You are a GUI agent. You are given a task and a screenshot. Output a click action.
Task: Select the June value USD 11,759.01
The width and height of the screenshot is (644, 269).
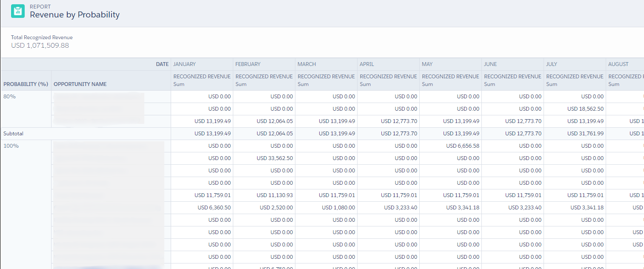(x=523, y=195)
